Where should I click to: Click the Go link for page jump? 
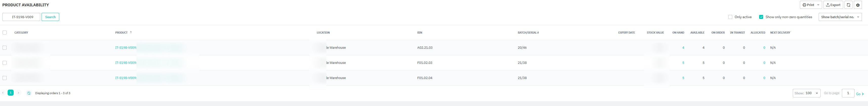pyautogui.click(x=860, y=94)
